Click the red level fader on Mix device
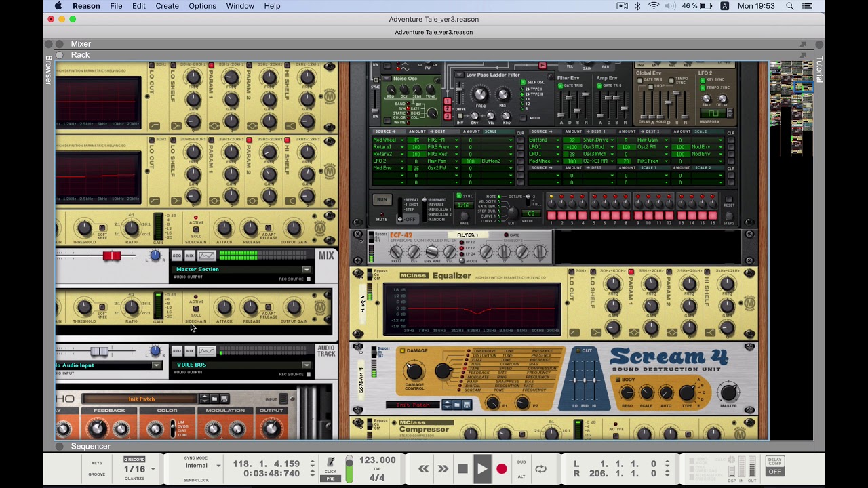The height and width of the screenshot is (488, 868). (x=112, y=256)
